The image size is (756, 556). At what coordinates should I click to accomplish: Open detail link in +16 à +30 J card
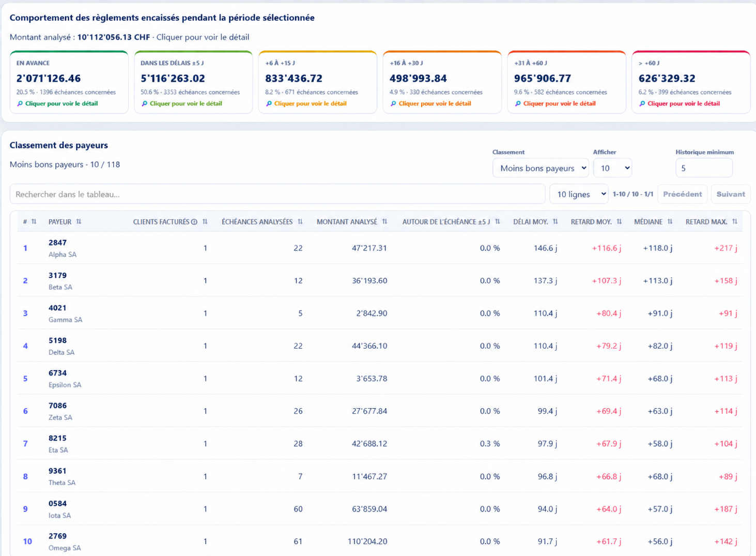click(435, 103)
